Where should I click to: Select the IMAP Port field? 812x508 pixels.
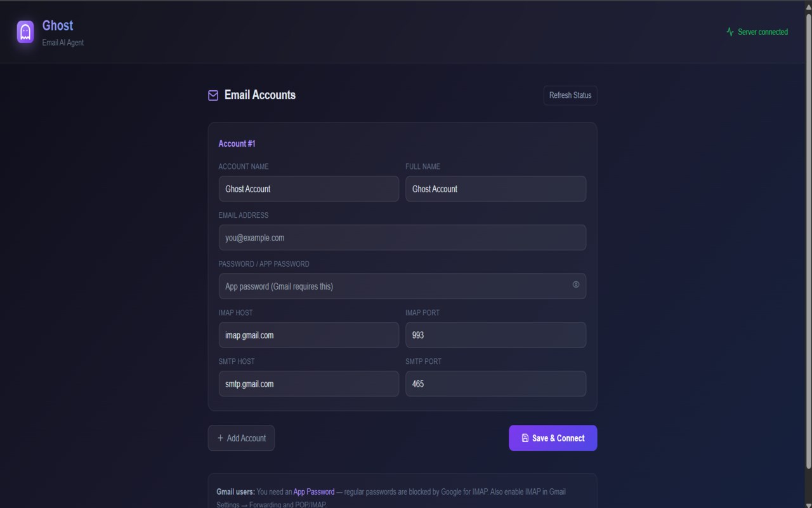[495, 335]
